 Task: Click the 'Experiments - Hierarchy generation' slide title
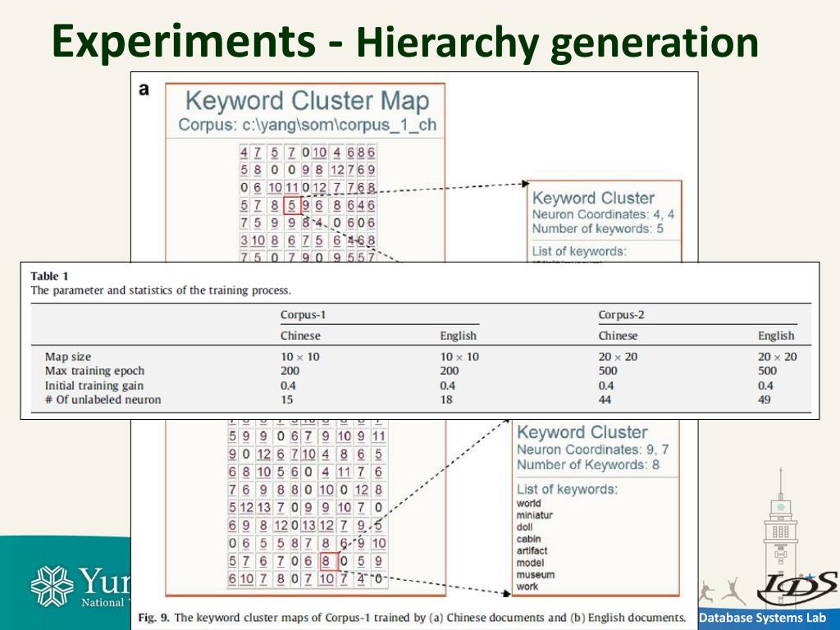[405, 41]
